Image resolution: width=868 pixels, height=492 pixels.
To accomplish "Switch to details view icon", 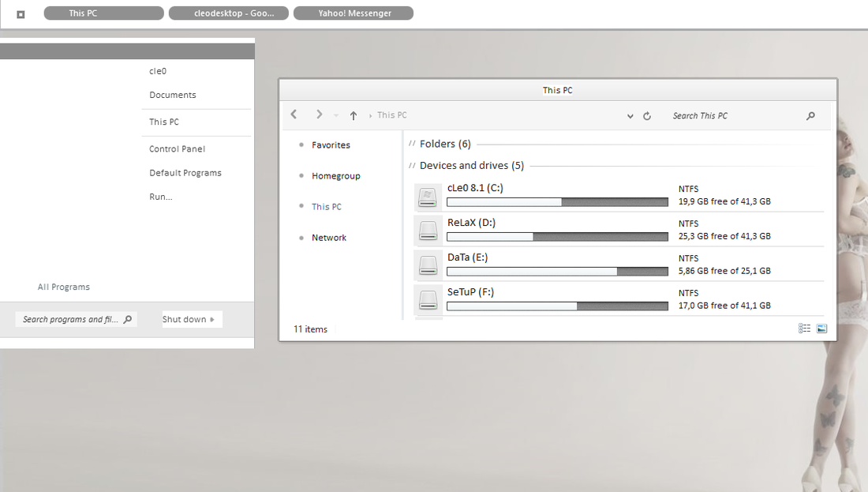I will tap(804, 329).
